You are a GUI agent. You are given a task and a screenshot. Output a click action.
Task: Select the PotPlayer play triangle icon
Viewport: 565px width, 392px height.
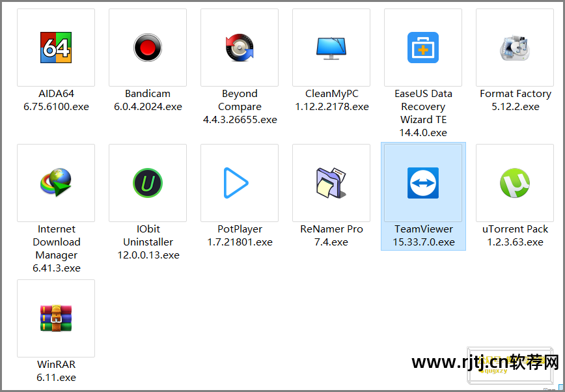pos(236,183)
